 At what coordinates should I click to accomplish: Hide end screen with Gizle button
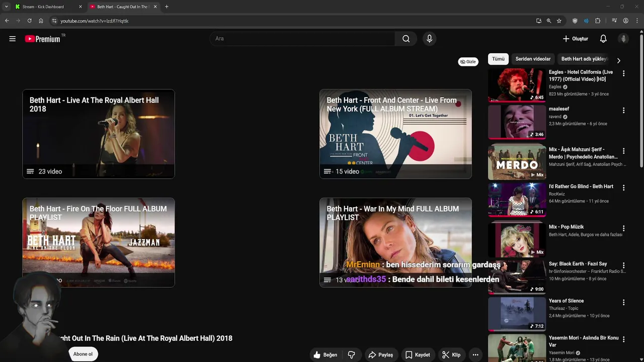click(468, 62)
